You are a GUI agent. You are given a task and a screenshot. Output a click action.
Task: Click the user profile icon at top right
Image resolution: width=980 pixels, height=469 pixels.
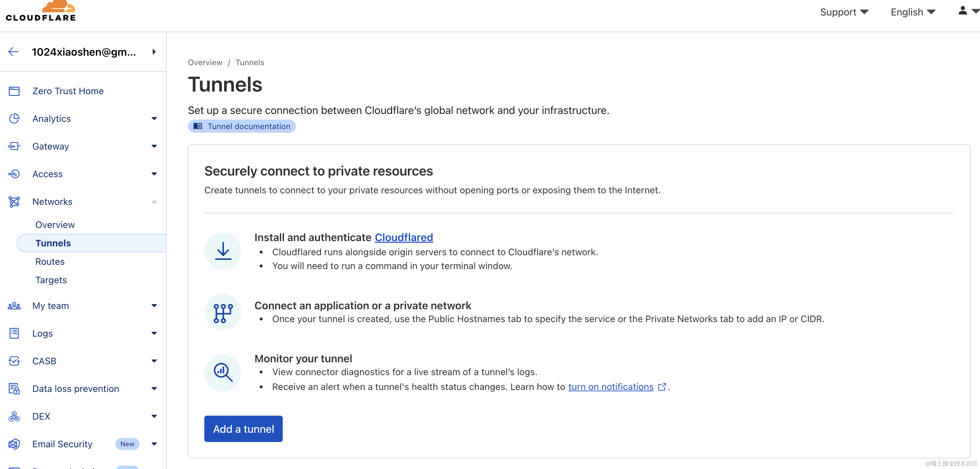[963, 11]
